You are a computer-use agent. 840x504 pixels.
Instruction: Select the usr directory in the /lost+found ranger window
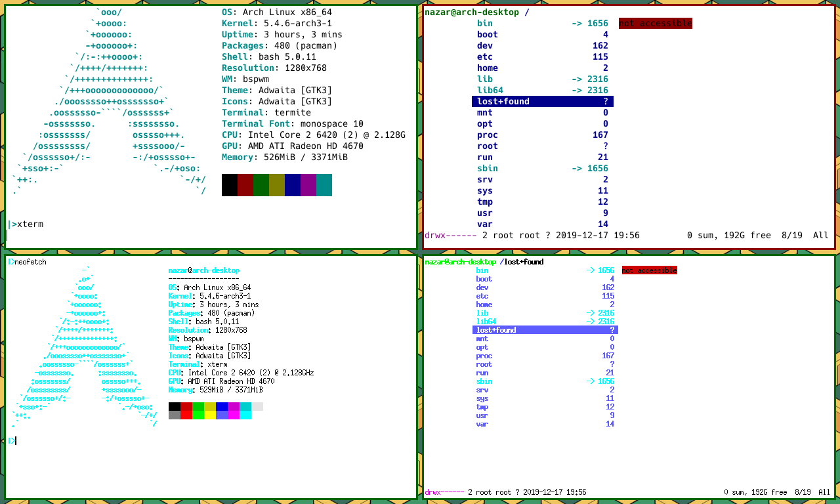(x=545, y=415)
